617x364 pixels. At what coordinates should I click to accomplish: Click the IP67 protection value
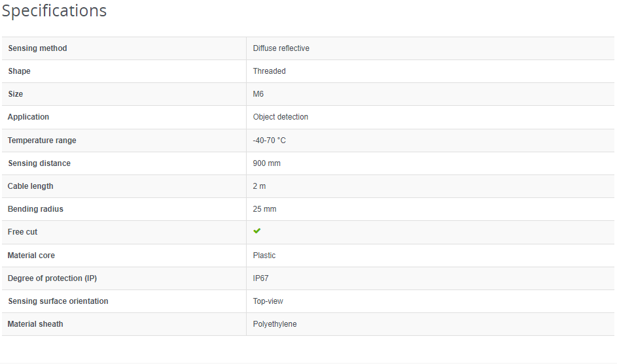point(261,278)
